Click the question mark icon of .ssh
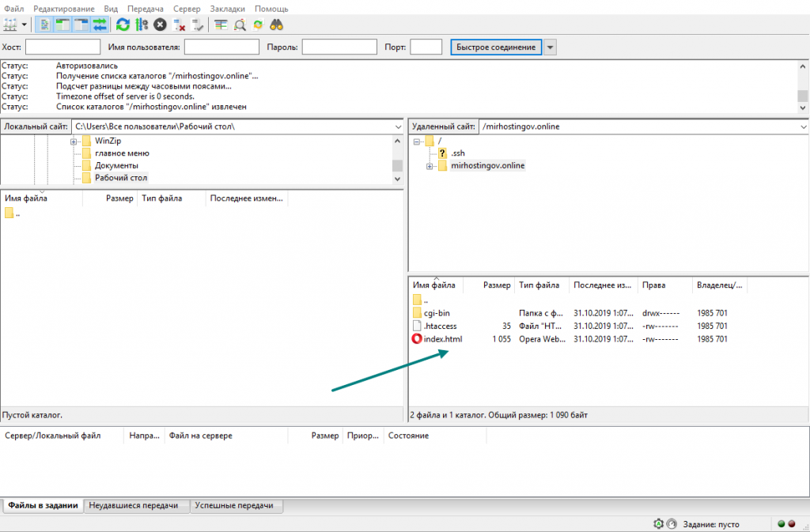This screenshot has height=532, width=810. point(442,153)
